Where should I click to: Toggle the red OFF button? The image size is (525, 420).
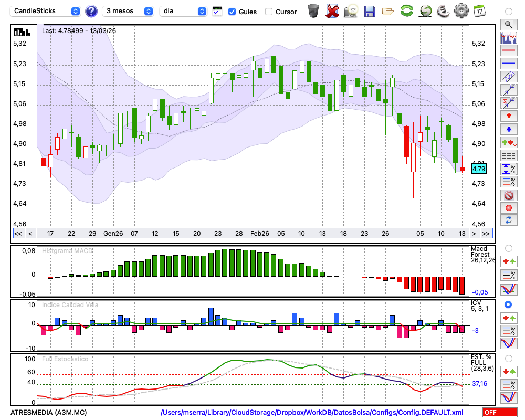[500, 412]
